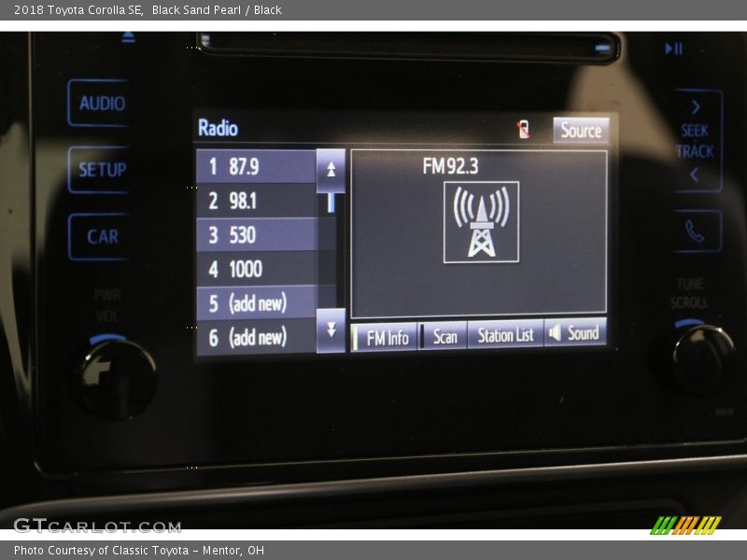Tap the Sound speaker button

pyautogui.click(x=575, y=333)
